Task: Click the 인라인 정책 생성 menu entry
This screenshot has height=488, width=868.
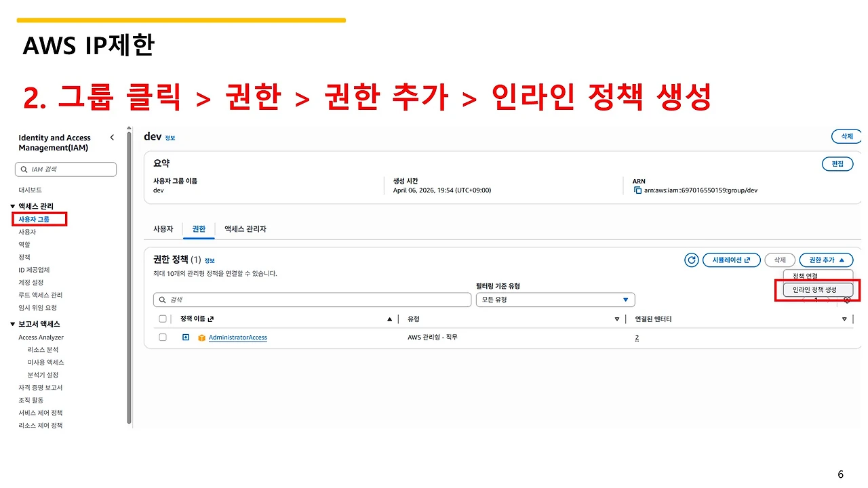Action: pos(816,289)
